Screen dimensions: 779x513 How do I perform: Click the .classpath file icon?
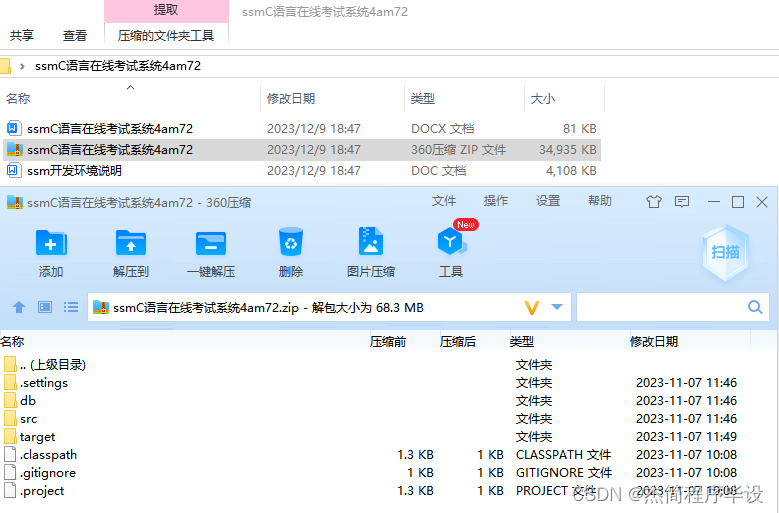point(10,454)
